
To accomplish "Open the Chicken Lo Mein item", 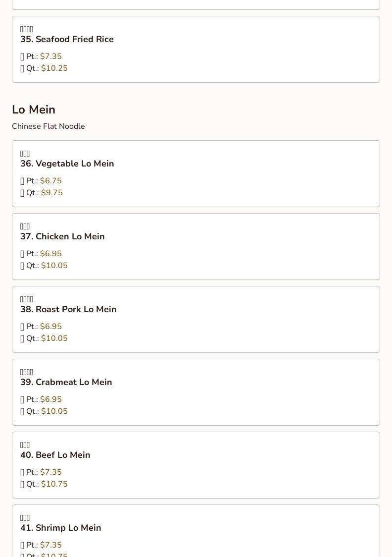I will click(x=62, y=236).
